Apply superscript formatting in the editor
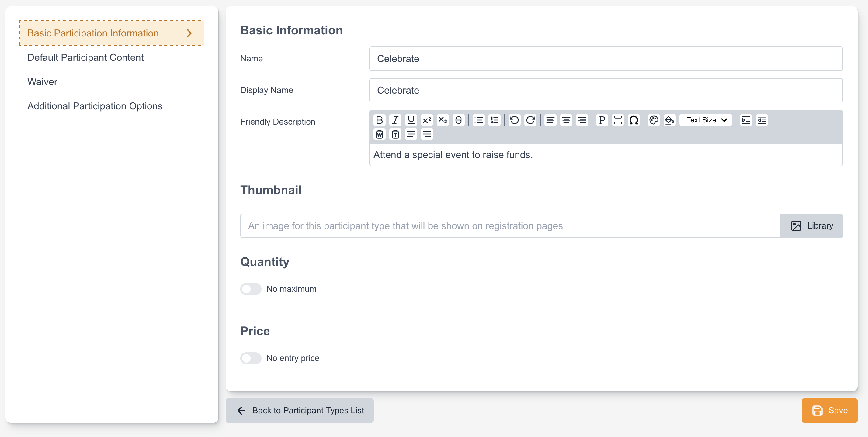Screen dimensions: 868x437 (427, 120)
